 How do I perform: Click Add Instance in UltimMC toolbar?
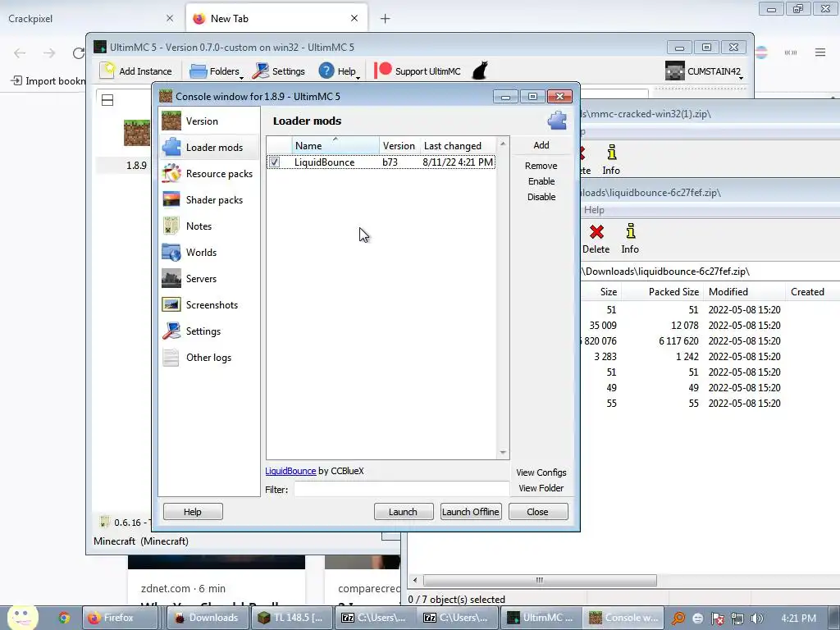(136, 71)
